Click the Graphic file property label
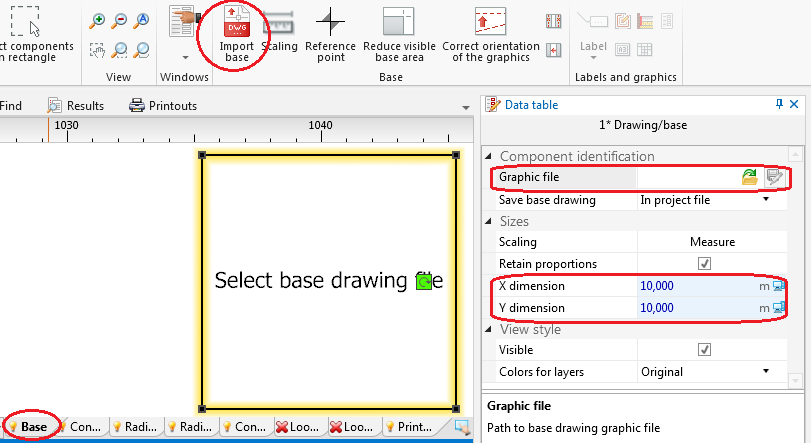The image size is (811, 443). [x=529, y=177]
